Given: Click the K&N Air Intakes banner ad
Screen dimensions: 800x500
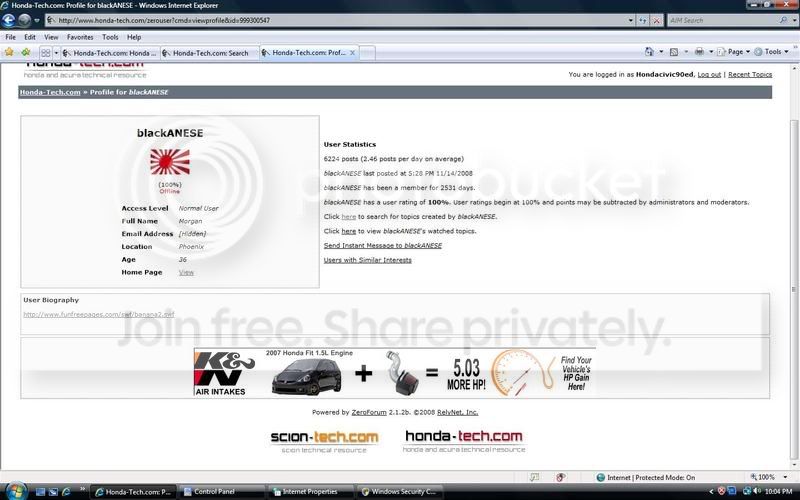Looking at the screenshot, I should point(394,373).
